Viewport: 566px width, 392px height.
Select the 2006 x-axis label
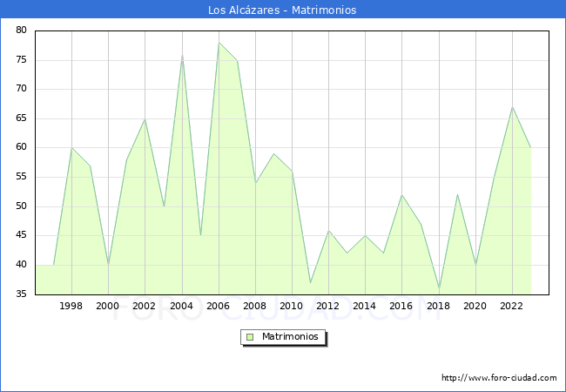click(219, 306)
